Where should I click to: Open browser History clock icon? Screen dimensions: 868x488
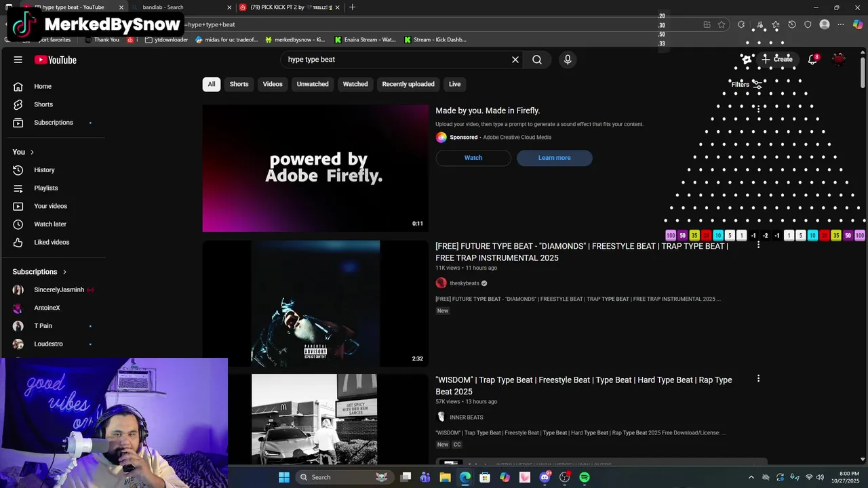791,24
